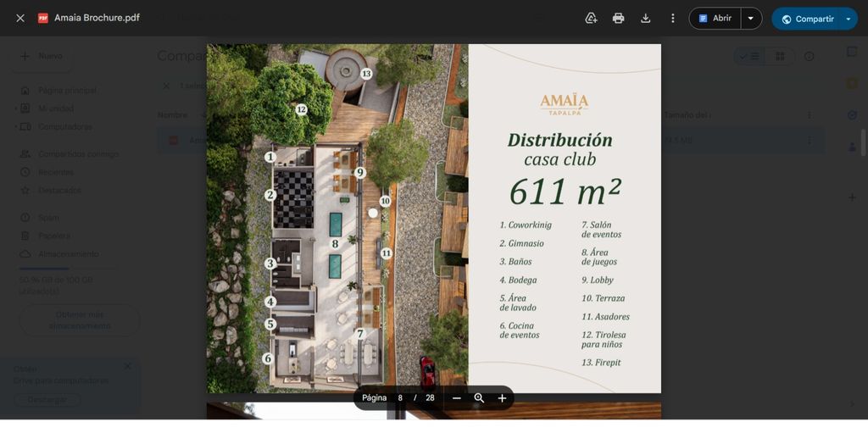This screenshot has height=433, width=868.
Task: Reset zoom with the magnifier icon
Action: coord(479,398)
